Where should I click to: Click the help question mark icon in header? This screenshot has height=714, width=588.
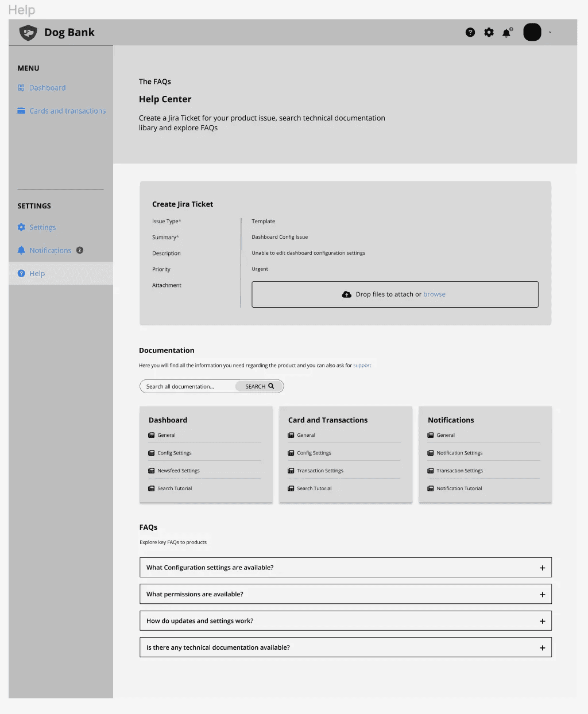[x=470, y=32]
